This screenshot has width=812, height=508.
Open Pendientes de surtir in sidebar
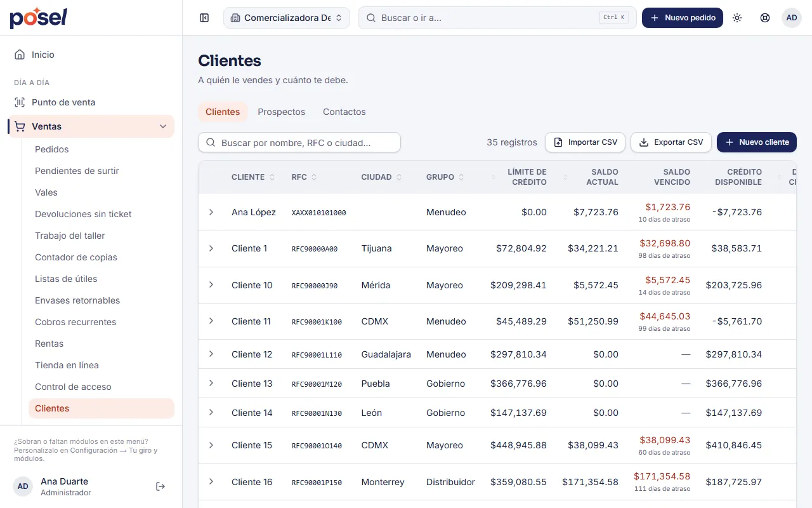(101, 171)
